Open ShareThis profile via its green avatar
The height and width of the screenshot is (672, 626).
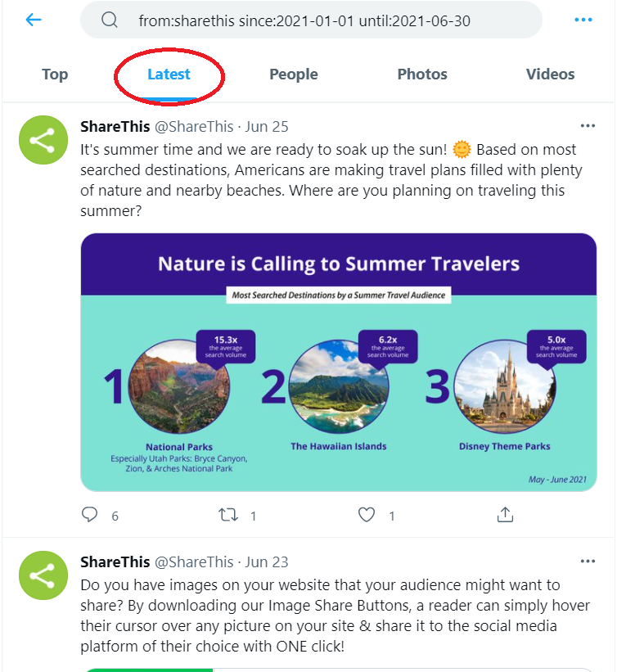coord(43,140)
